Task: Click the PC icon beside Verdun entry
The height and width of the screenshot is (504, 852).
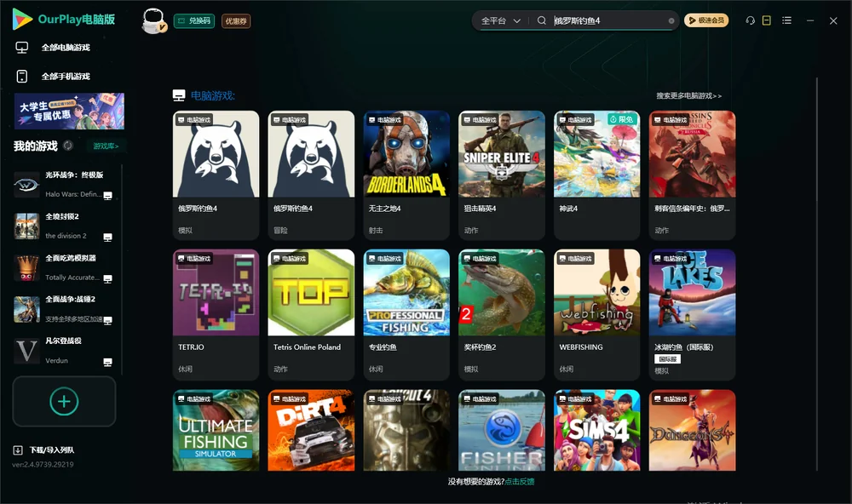Action: coord(107,363)
